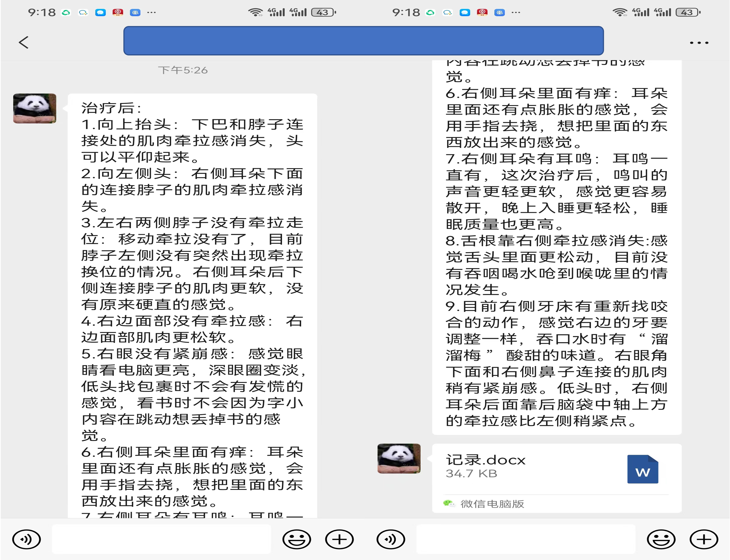Tap voice input icon in right screen
The height and width of the screenshot is (560, 730).
tap(391, 539)
